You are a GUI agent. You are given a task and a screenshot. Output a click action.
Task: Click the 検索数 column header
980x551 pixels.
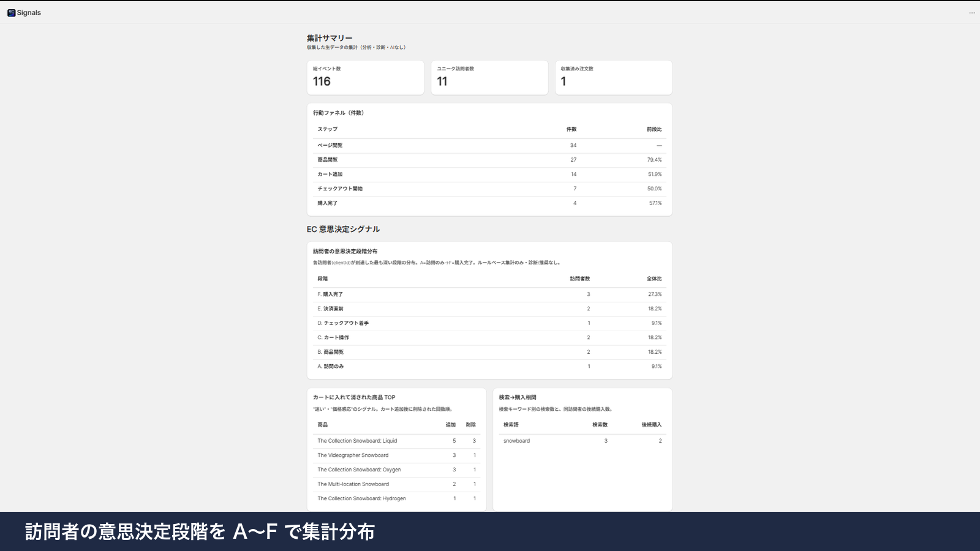coord(600,425)
